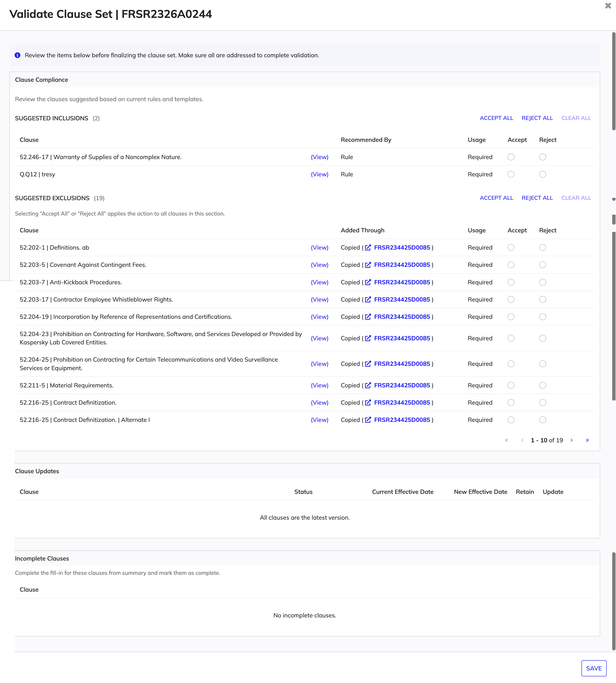616x683 pixels.
Task: View the Q.Q12 tresy clause
Action: 320,174
